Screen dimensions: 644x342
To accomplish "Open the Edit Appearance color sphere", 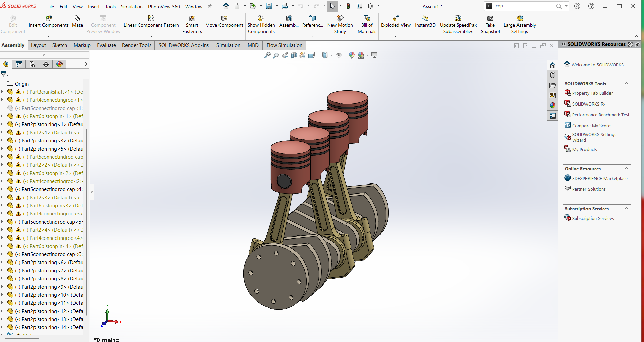I will click(x=352, y=55).
